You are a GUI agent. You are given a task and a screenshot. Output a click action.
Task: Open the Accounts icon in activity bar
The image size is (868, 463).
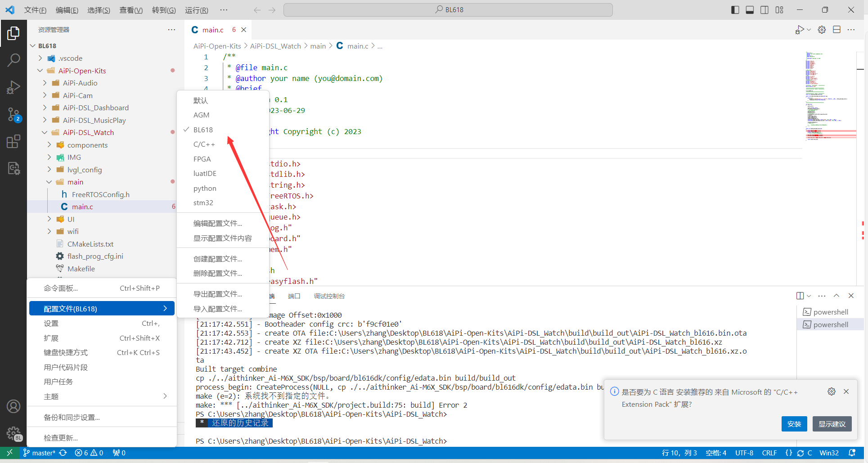tap(13, 406)
